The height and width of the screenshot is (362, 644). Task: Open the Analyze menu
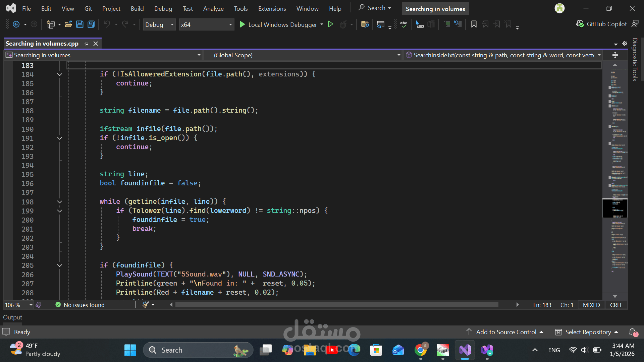213,9
